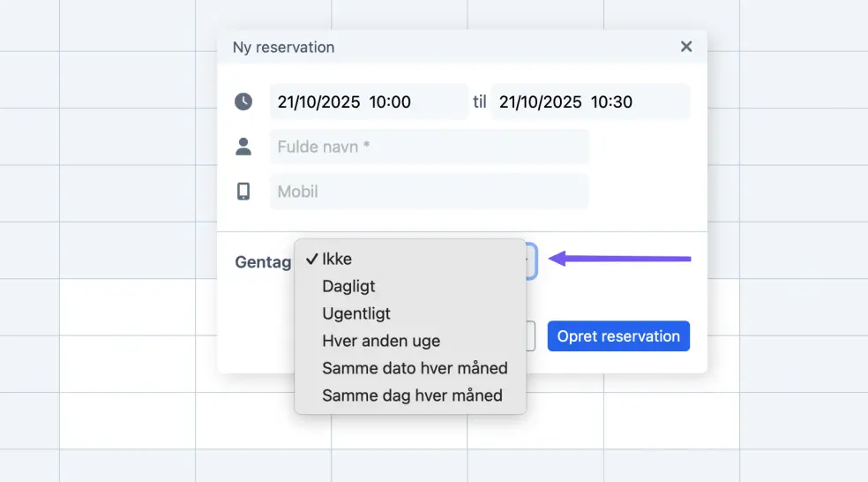
Task: Select Ugentligt repeat option
Action: point(356,313)
